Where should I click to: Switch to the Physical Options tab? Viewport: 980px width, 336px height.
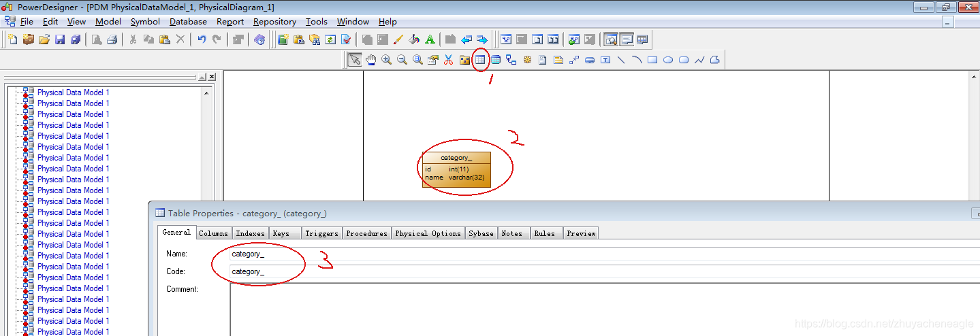pyautogui.click(x=428, y=233)
